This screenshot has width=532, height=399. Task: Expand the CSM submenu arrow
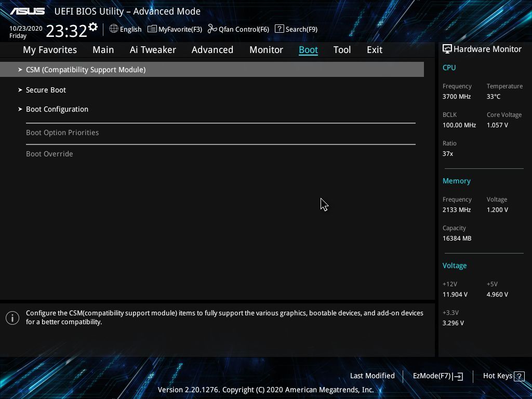(x=20, y=69)
